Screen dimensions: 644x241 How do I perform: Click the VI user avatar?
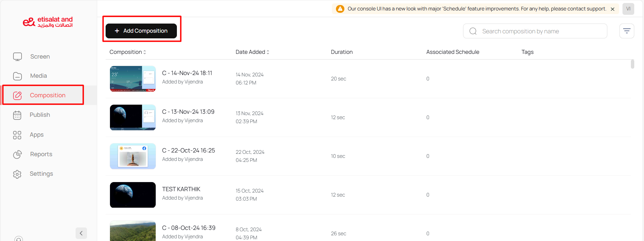[x=628, y=9]
